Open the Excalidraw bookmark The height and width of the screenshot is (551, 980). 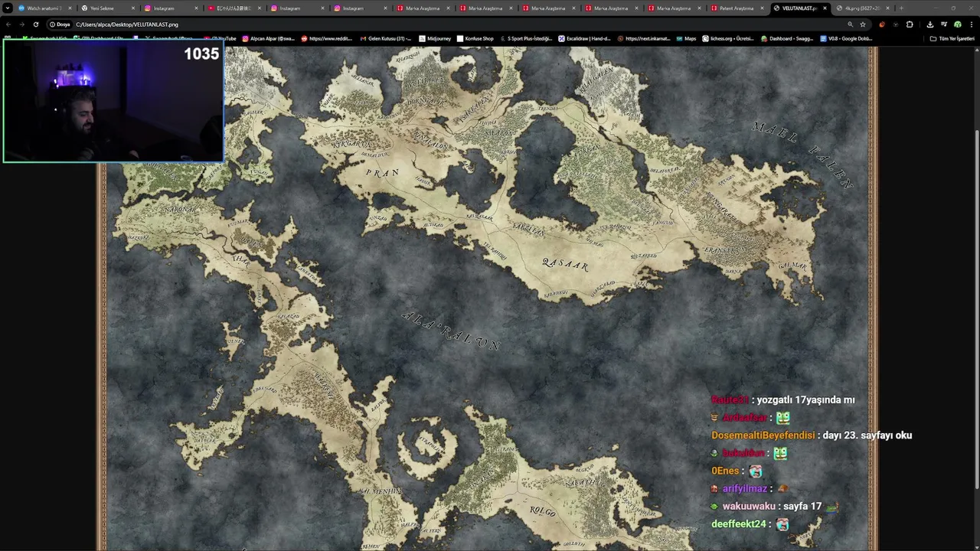pyautogui.click(x=584, y=38)
